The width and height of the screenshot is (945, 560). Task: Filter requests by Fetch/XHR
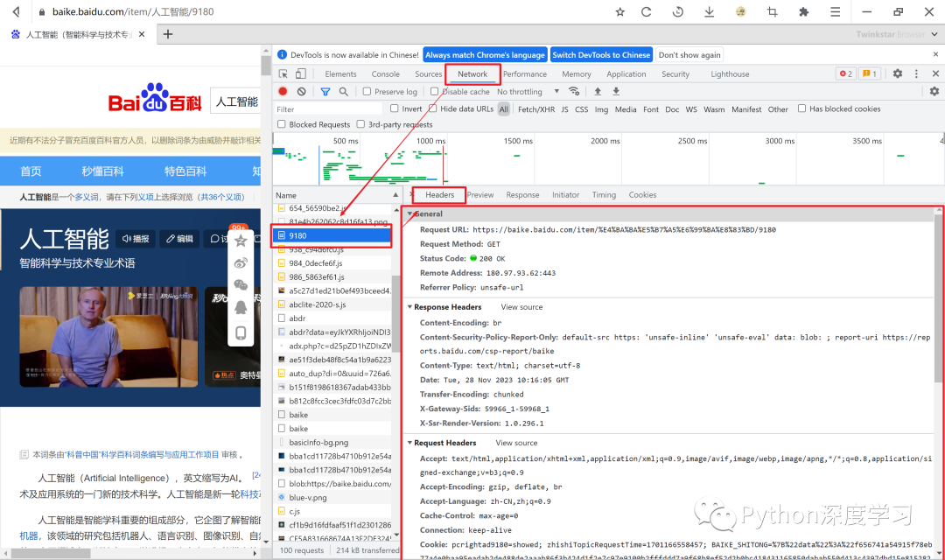point(536,109)
